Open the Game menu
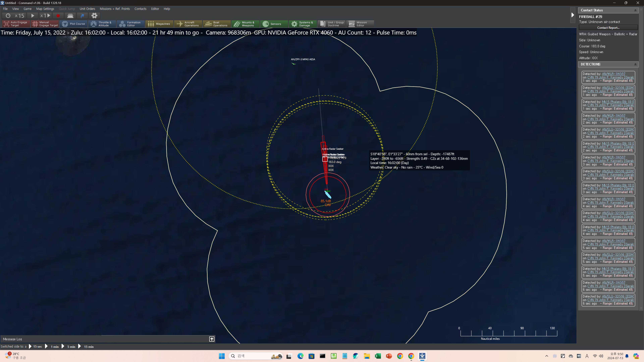This screenshot has height=362, width=644. coord(28,9)
